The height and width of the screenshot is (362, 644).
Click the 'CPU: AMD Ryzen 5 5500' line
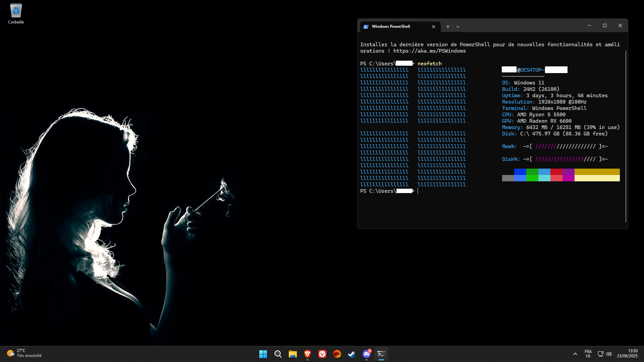pos(533,115)
